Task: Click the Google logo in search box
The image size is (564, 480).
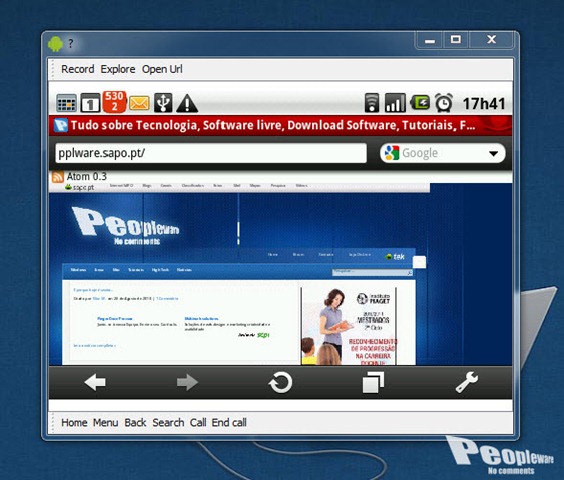Action: [392, 153]
